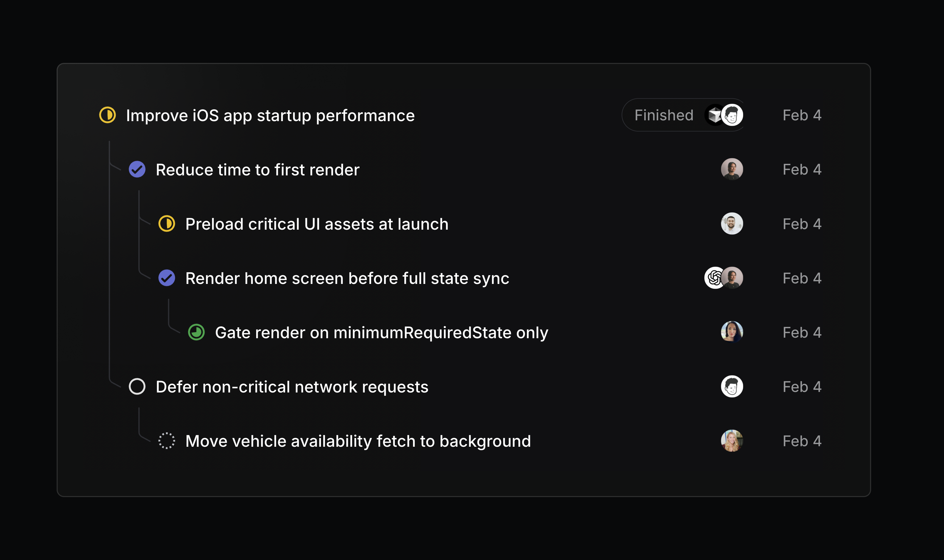Click the ChatGPT logo avatar on the "Render home screen" row
This screenshot has width=944, height=560.
[x=714, y=278]
